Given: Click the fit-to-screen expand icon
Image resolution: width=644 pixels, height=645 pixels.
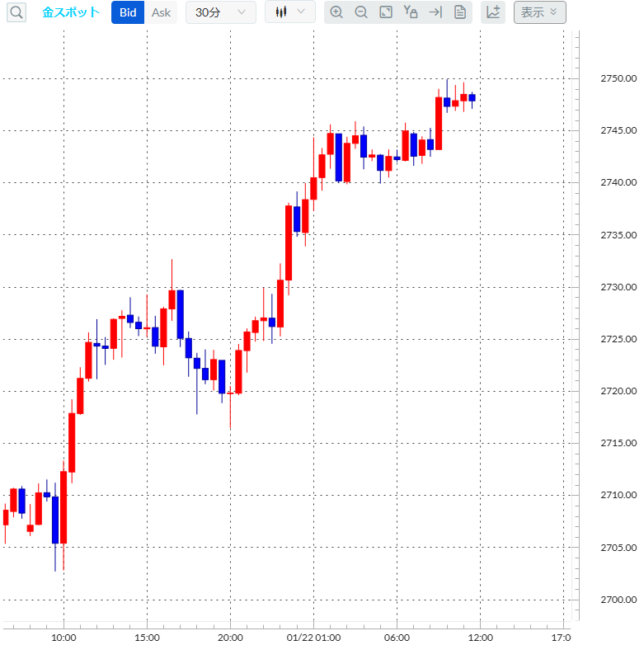Looking at the screenshot, I should tap(386, 12).
